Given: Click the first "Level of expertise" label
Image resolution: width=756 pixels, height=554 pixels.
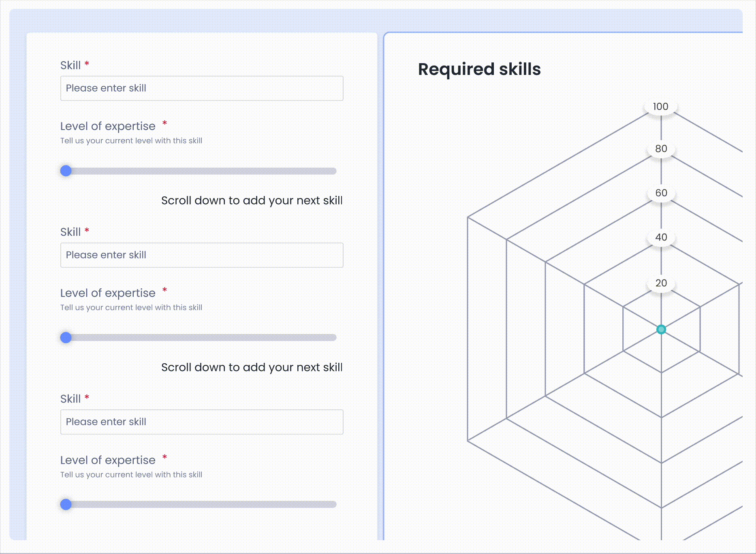Looking at the screenshot, I should tap(108, 126).
